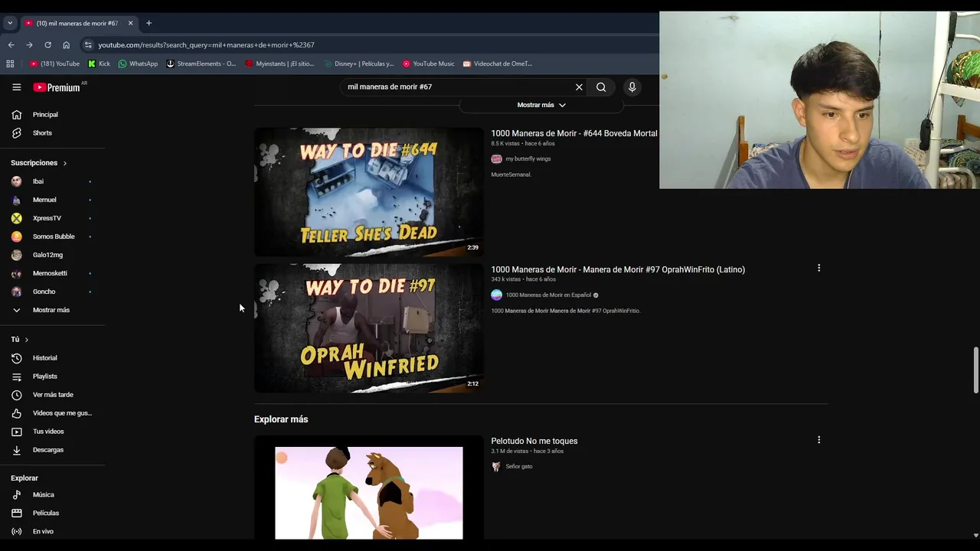
Task: Play Way to Die #644 thumbnail
Action: 368,192
